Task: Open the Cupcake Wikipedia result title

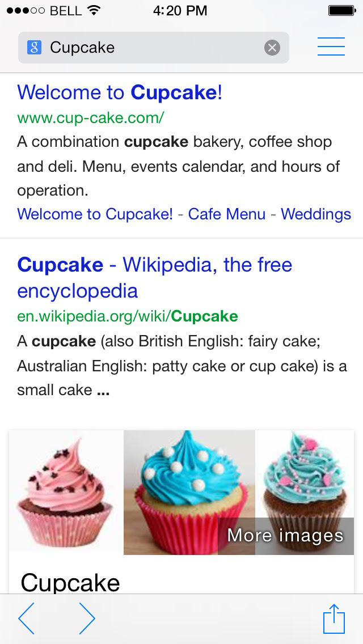Action: 155,278
